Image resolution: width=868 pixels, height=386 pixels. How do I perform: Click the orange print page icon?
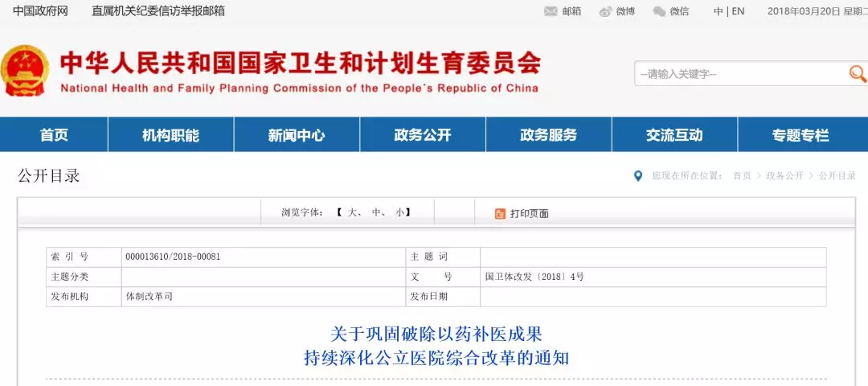(x=500, y=214)
